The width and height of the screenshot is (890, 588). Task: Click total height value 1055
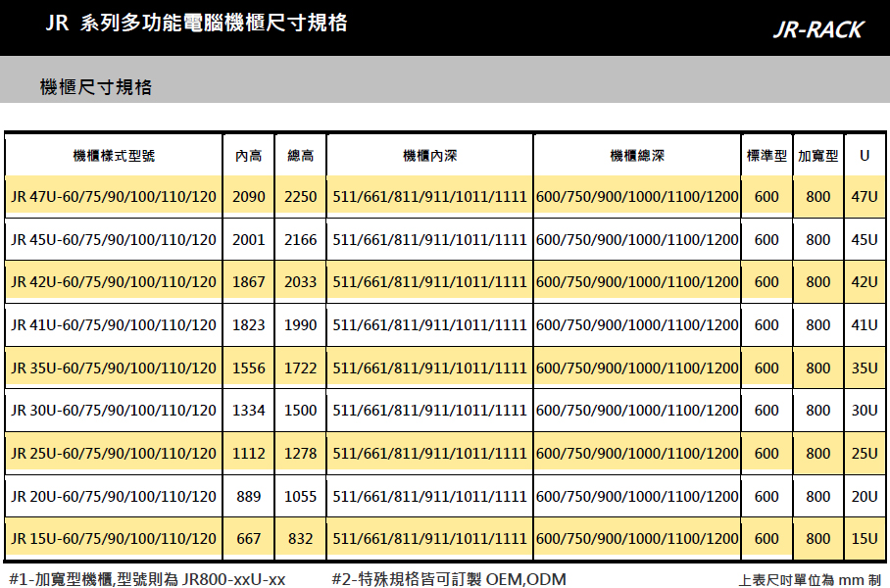[300, 496]
